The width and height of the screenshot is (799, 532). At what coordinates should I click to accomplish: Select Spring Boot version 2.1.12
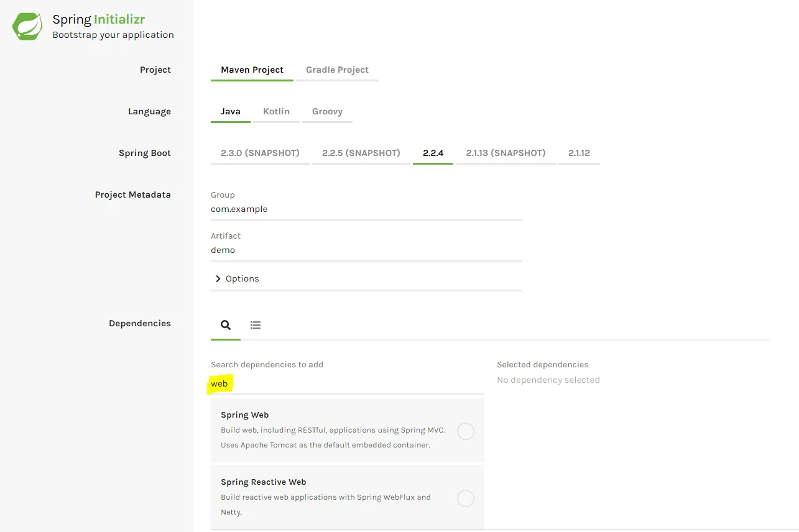(579, 153)
